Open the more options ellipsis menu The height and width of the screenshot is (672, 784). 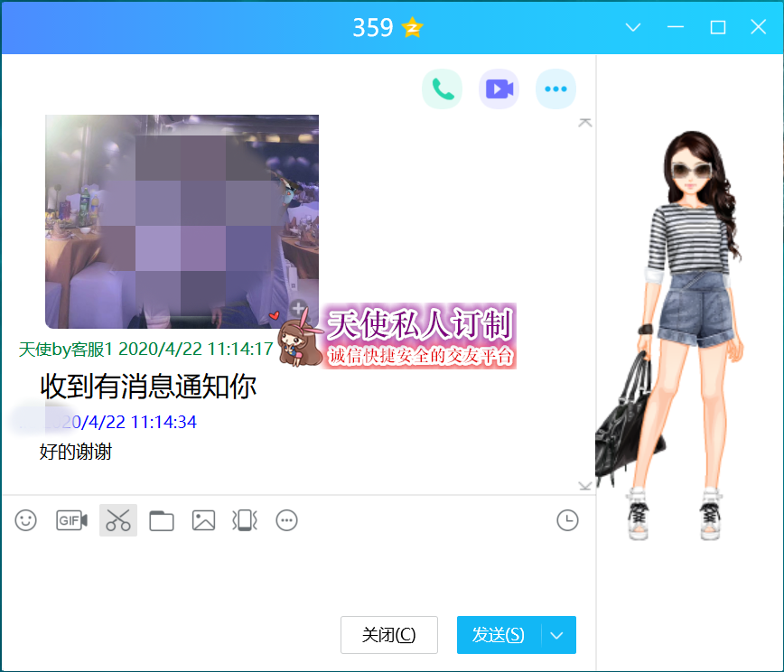click(x=555, y=89)
